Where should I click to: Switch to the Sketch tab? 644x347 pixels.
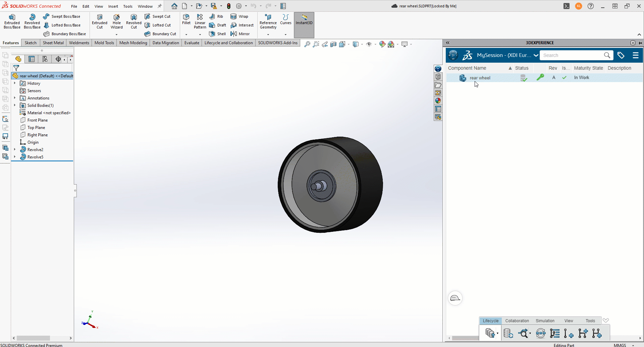click(x=31, y=43)
